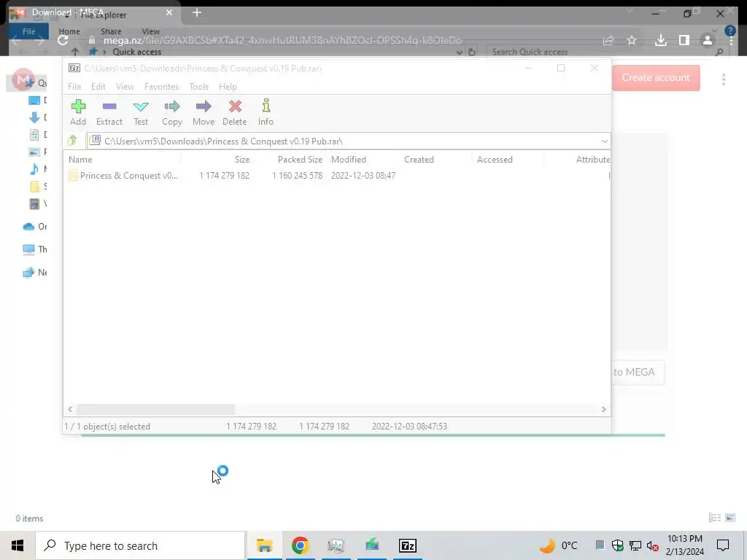Open the Favorites menu
The image size is (747, 560).
[x=161, y=87]
